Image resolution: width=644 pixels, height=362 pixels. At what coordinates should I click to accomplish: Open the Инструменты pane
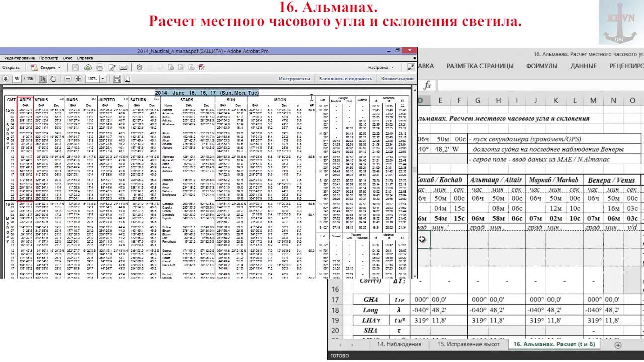click(x=294, y=79)
